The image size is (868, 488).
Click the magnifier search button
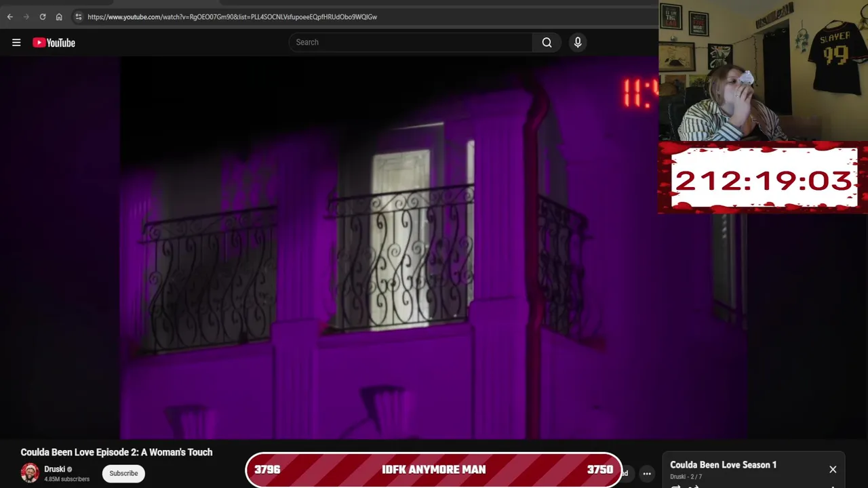point(547,42)
